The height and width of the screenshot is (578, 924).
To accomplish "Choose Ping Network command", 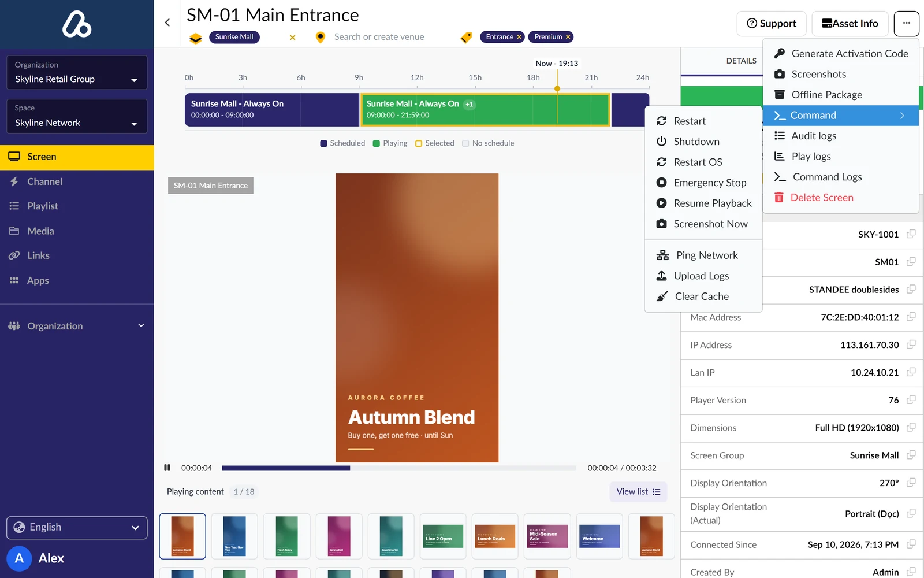I will coord(703,255).
